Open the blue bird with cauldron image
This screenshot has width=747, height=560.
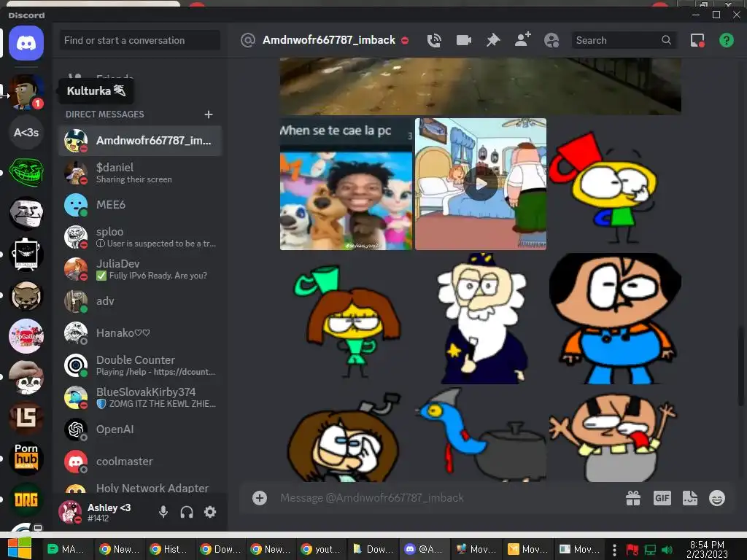click(481, 435)
